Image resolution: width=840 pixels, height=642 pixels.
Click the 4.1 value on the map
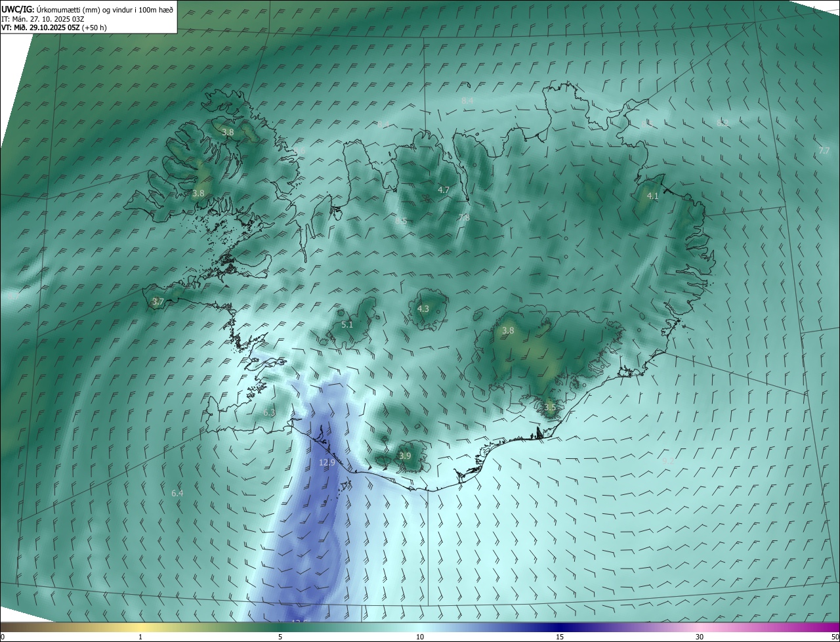(x=652, y=196)
